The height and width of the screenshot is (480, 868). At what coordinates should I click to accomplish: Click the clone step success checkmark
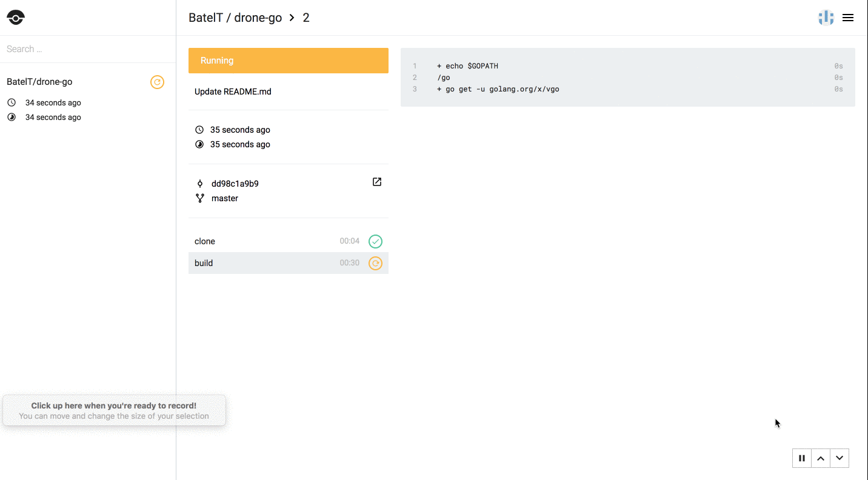tap(375, 241)
